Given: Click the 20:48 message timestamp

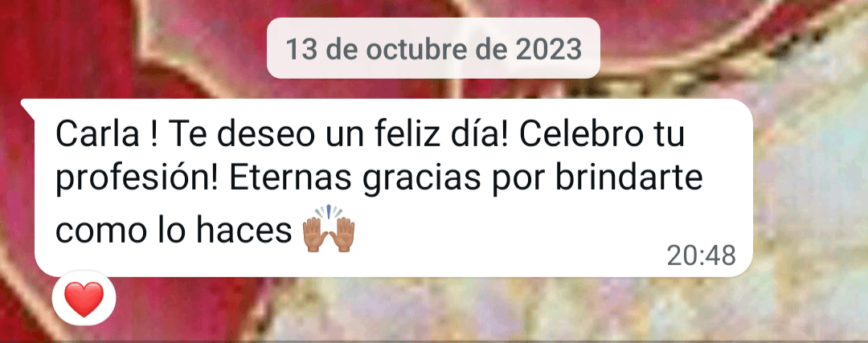Looking at the screenshot, I should pyautogui.click(x=701, y=255).
